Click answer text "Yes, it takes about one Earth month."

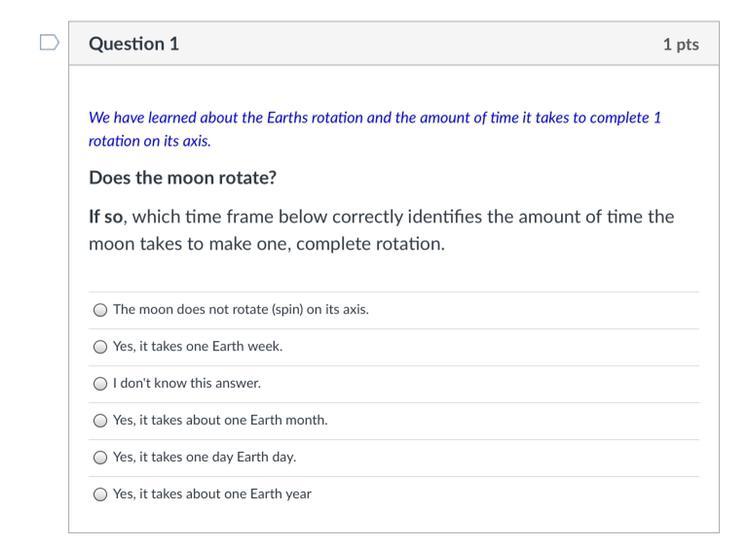coord(220,421)
